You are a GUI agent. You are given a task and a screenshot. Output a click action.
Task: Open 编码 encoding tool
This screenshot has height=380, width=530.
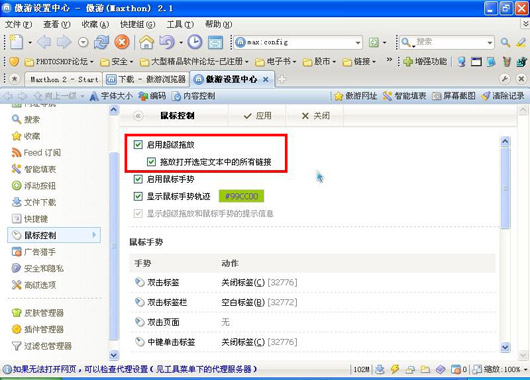(152, 96)
